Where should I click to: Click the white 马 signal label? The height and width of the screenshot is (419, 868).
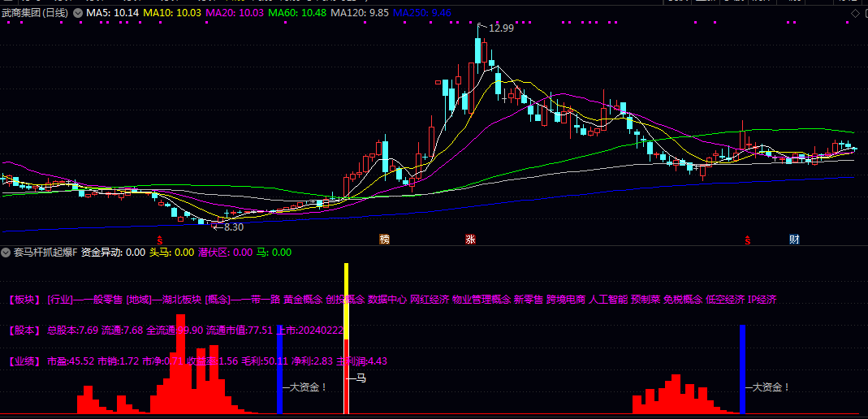[x=361, y=379]
